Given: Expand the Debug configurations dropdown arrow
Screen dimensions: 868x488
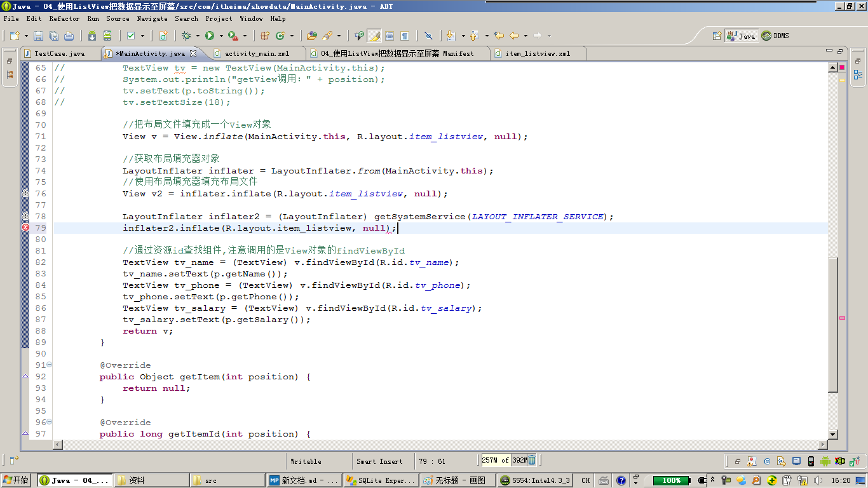Looking at the screenshot, I should point(198,36).
